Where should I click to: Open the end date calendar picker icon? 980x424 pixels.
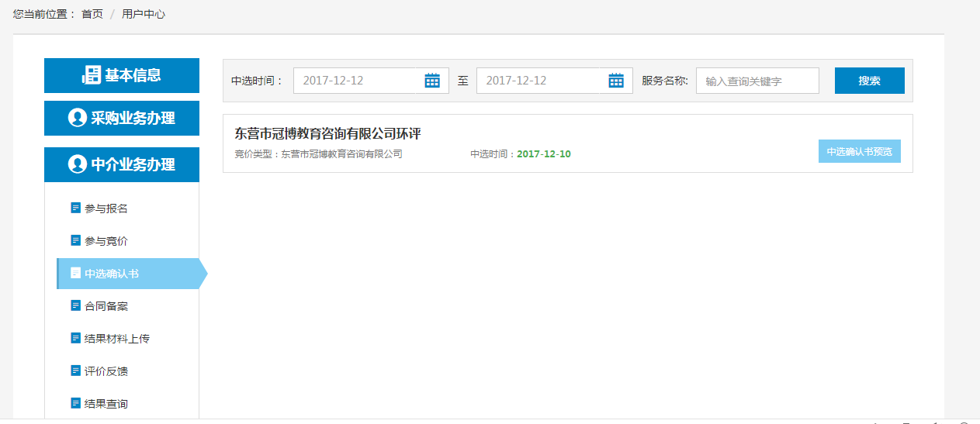tap(616, 81)
